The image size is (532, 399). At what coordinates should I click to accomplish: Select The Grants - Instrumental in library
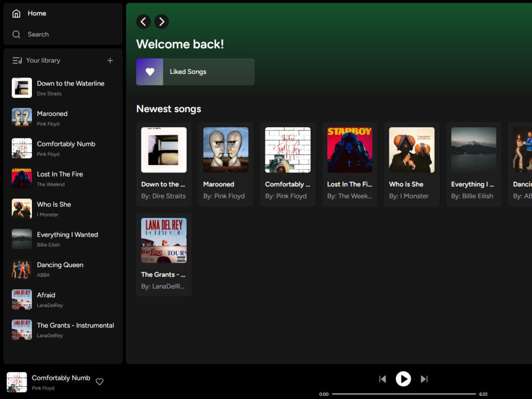63,329
